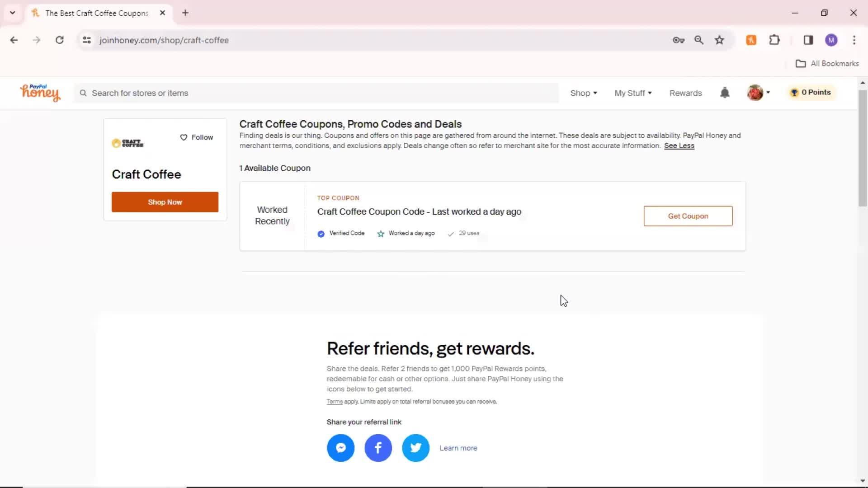Reload the page
Viewport: 868px width, 488px height.
tap(59, 40)
